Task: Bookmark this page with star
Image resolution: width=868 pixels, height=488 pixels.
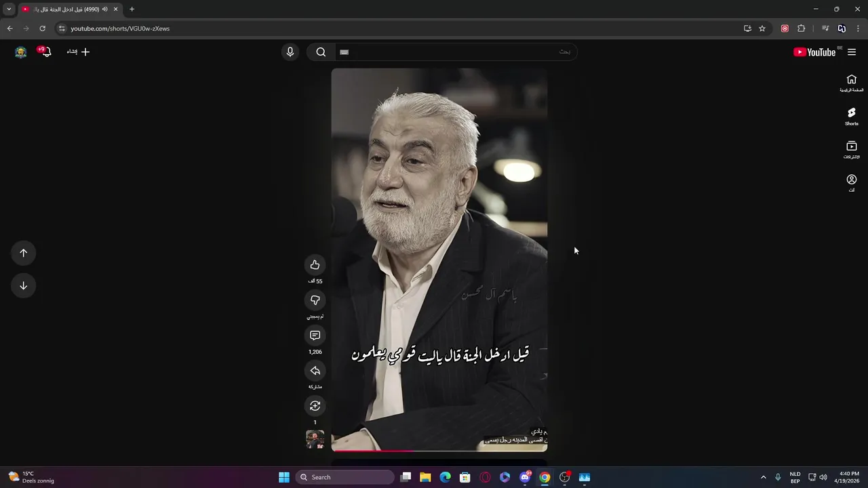Action: (762, 28)
